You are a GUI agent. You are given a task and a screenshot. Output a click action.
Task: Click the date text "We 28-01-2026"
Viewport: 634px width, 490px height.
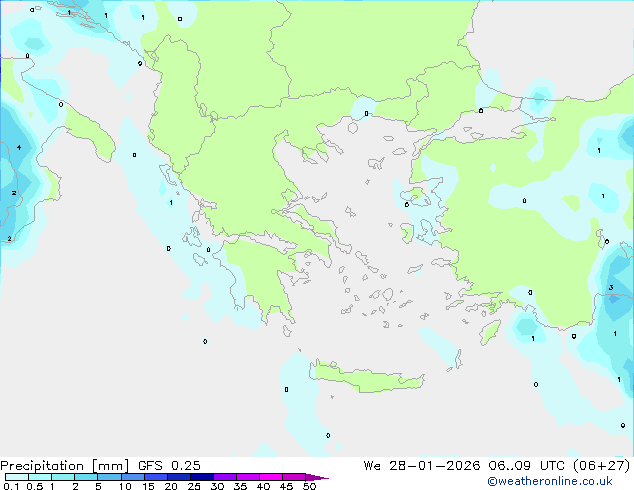click(x=422, y=466)
